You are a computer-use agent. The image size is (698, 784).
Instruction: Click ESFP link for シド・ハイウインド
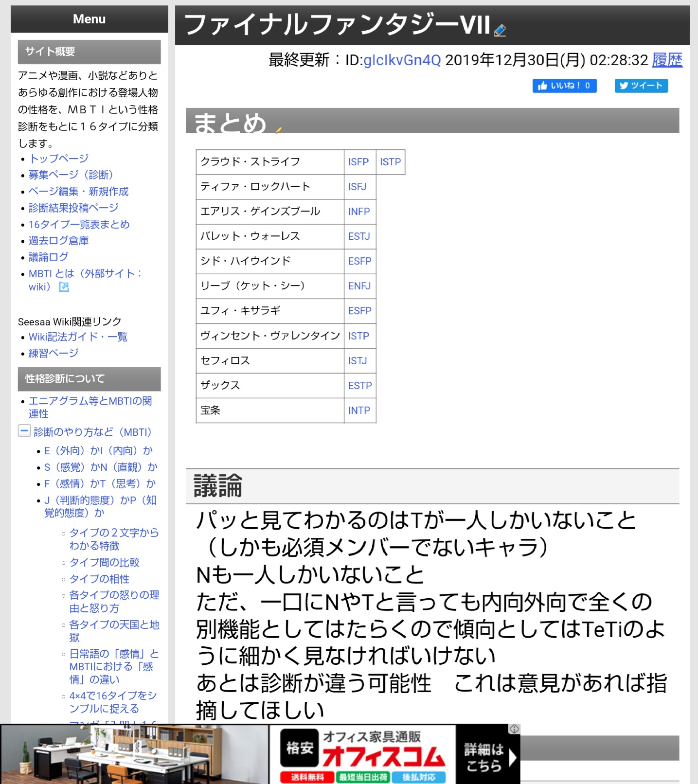click(x=360, y=261)
